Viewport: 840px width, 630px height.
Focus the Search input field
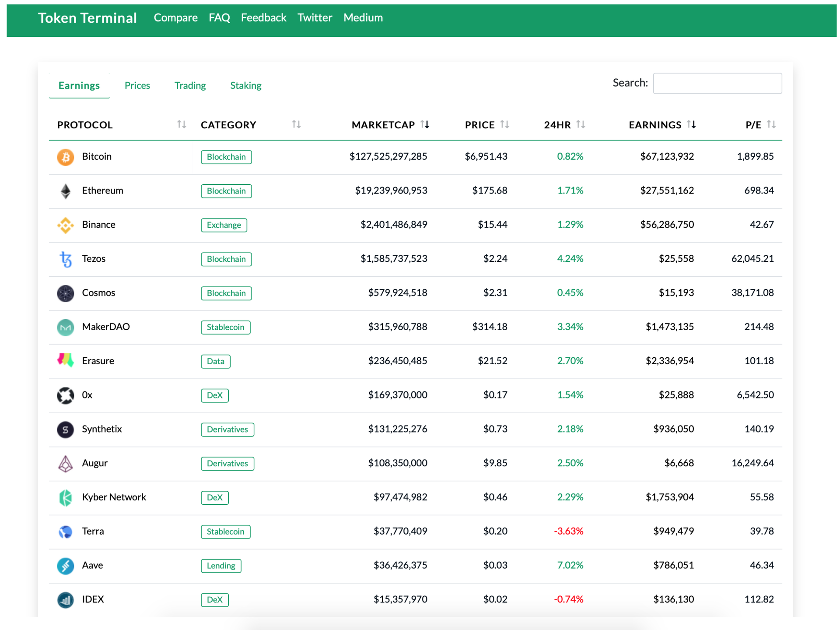coord(717,83)
